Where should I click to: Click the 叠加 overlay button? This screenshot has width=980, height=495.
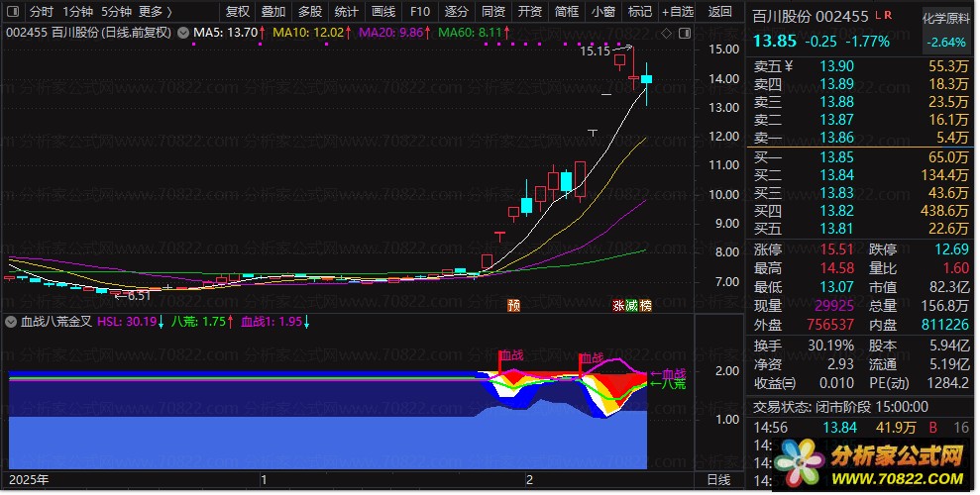tap(273, 11)
